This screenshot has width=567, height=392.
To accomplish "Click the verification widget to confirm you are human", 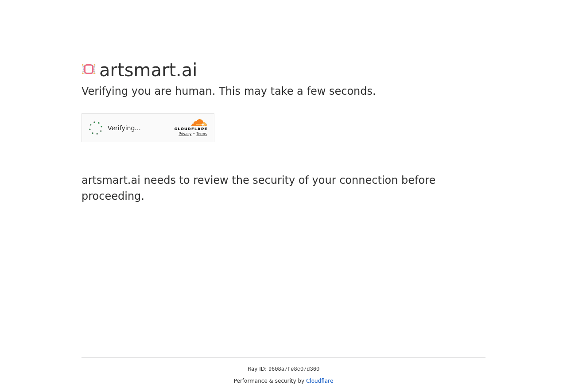I will pos(148,128).
